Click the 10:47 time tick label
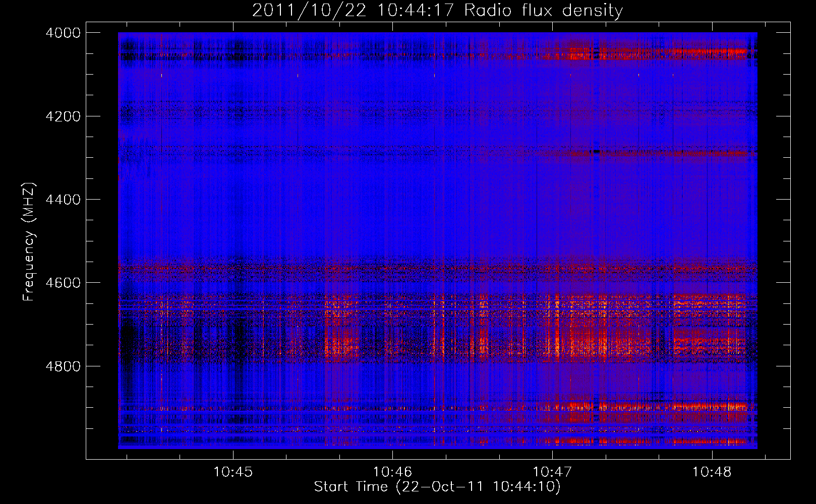 (552, 472)
